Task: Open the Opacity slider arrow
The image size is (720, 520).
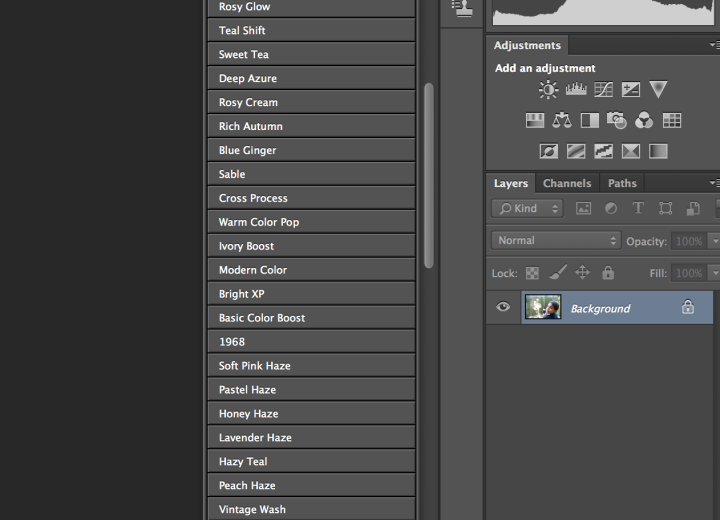Action: click(x=714, y=241)
